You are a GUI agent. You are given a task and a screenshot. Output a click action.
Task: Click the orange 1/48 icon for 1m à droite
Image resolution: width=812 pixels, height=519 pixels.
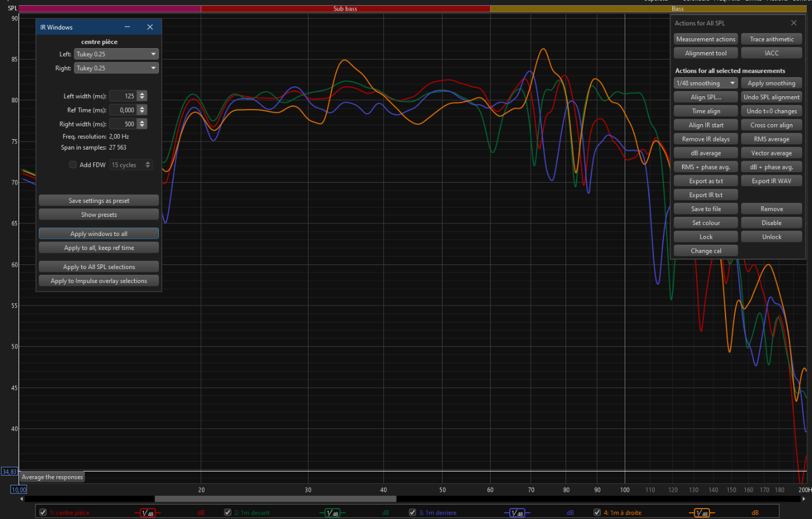(702, 513)
